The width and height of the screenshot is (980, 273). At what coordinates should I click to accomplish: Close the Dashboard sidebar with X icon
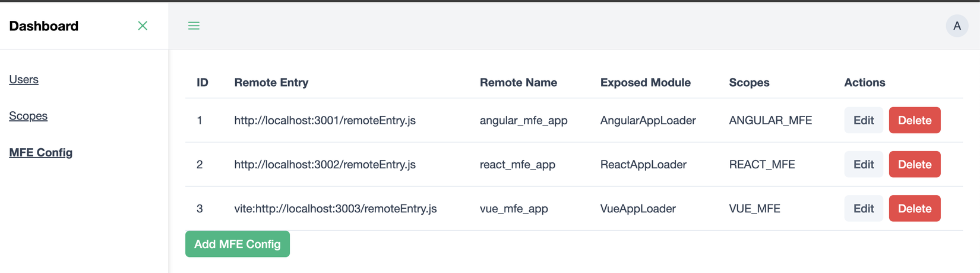(x=143, y=26)
